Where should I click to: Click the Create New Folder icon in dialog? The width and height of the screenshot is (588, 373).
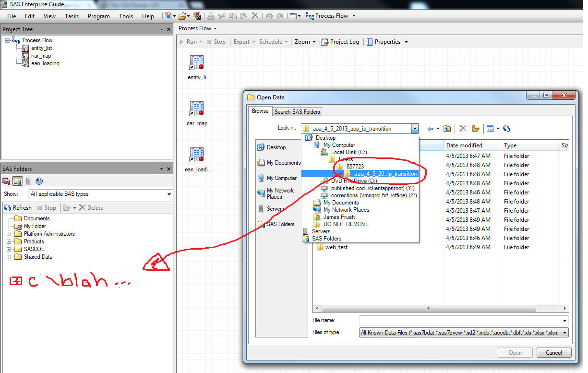[476, 129]
